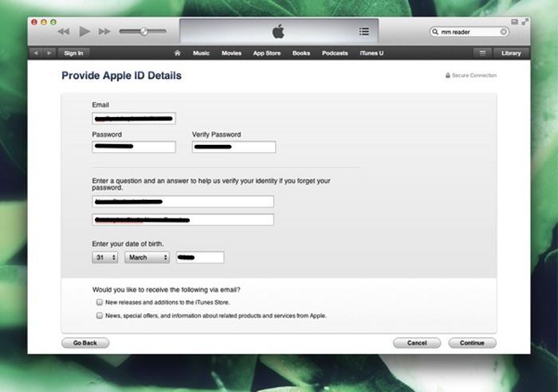Open the birth day dropdown showing 31
The image size is (558, 392).
[105, 257]
